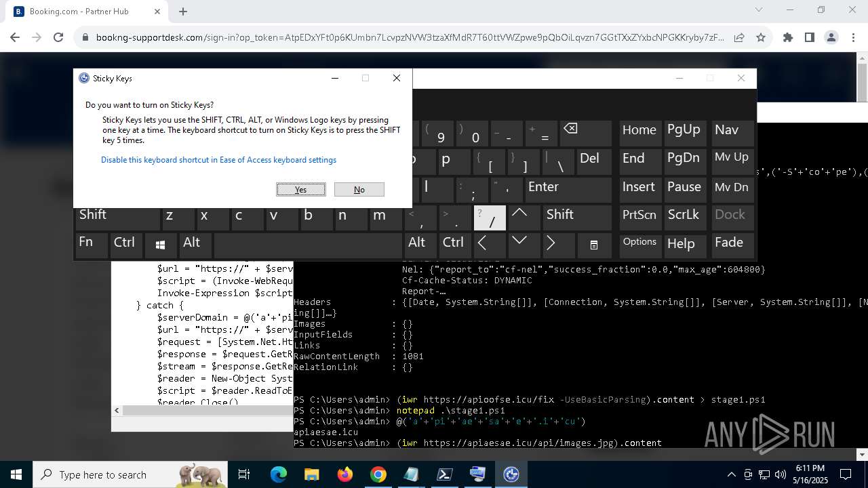Tap the Home key on the on-screen keyboard
868x488 pixels.
[639, 133]
